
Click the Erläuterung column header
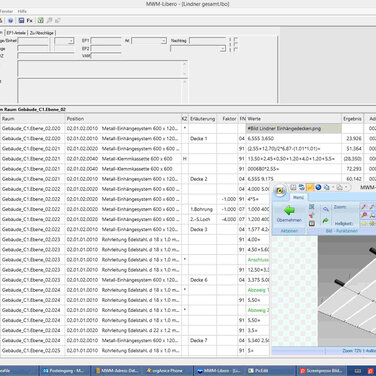pyautogui.click(x=202, y=119)
